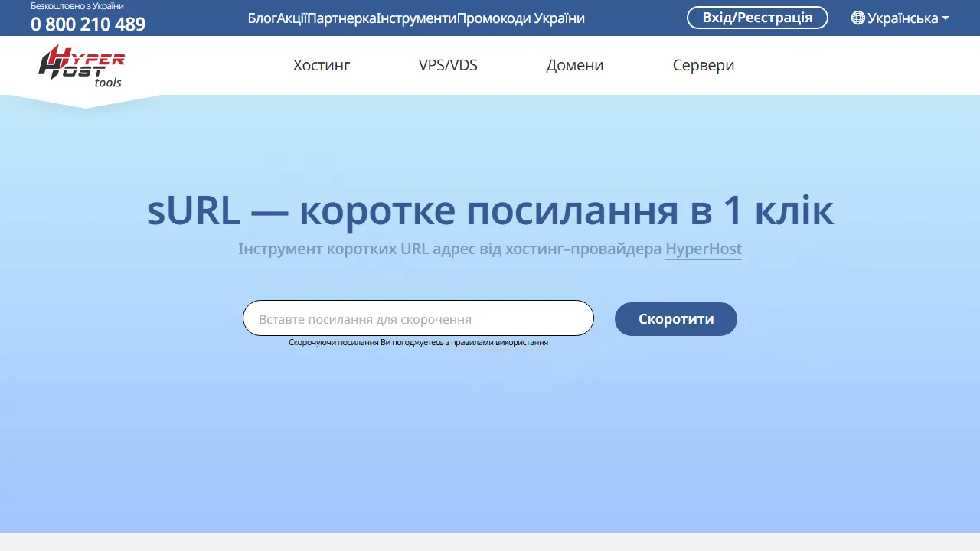This screenshot has height=551, width=980.
Task: Click the dropdown arrow next to Українська
Action: pos(945,18)
